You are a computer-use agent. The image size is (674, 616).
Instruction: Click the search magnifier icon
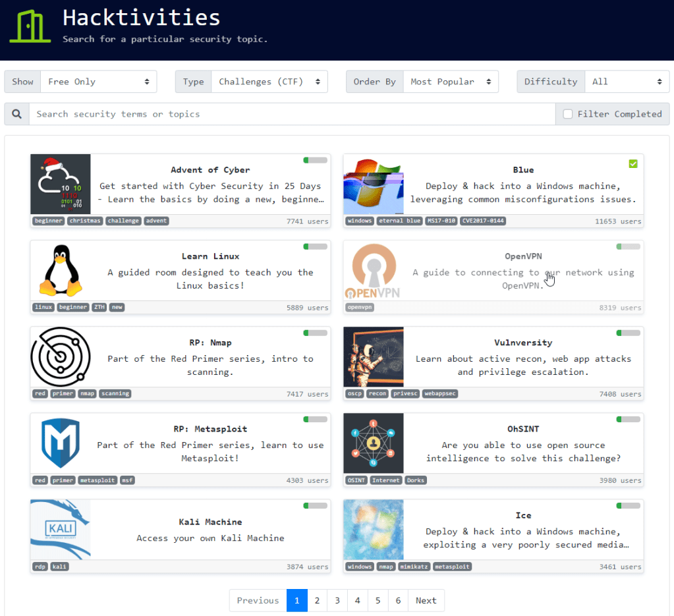[x=17, y=114]
